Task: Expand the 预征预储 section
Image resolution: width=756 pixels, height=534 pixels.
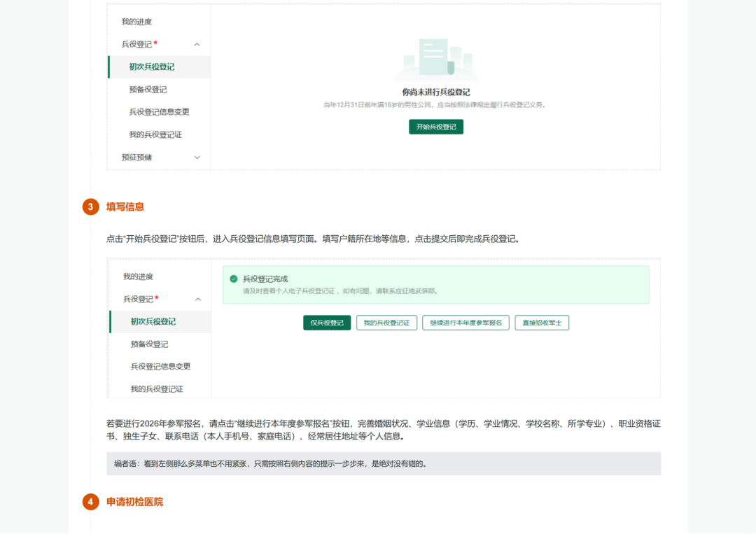Action: pos(197,157)
